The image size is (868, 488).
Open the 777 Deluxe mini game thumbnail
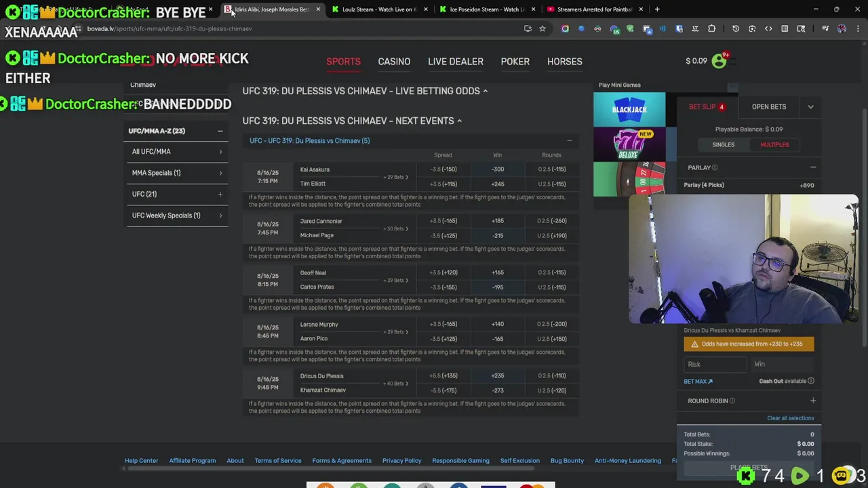629,144
